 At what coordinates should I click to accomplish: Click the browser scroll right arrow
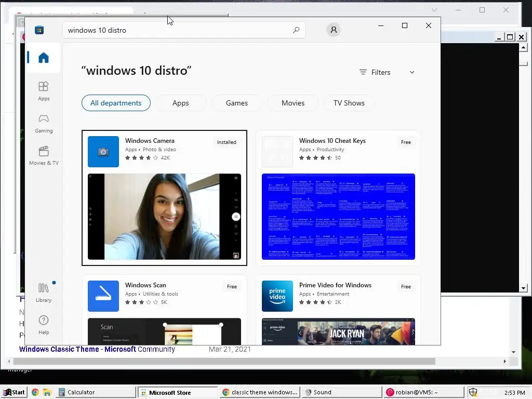(504, 362)
